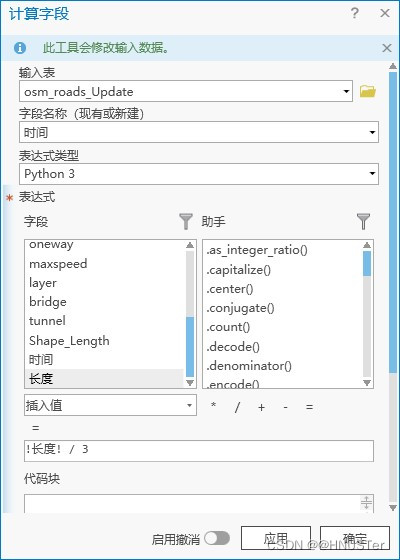The width and height of the screenshot is (400, 560).
Task: Open the 插入值 insert values dropdown
Action: click(110, 405)
